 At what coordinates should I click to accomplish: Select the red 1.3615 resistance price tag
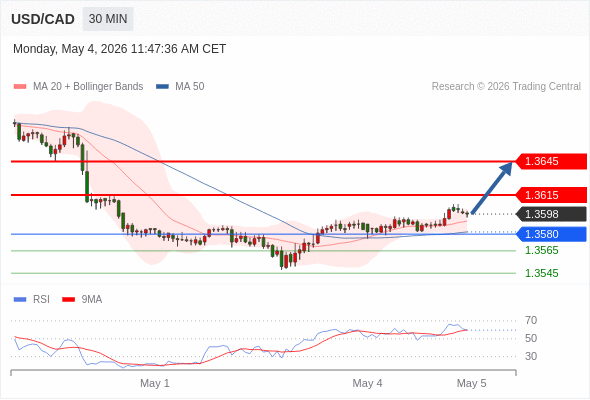[551, 195]
